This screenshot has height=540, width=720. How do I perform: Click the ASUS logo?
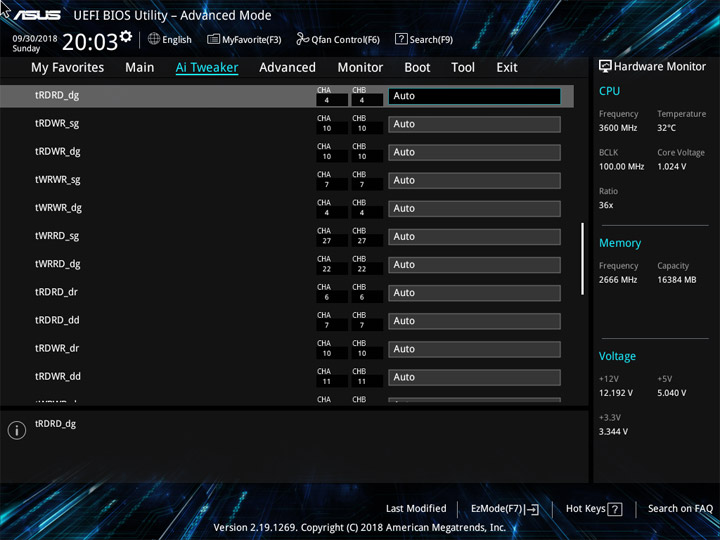point(37,15)
